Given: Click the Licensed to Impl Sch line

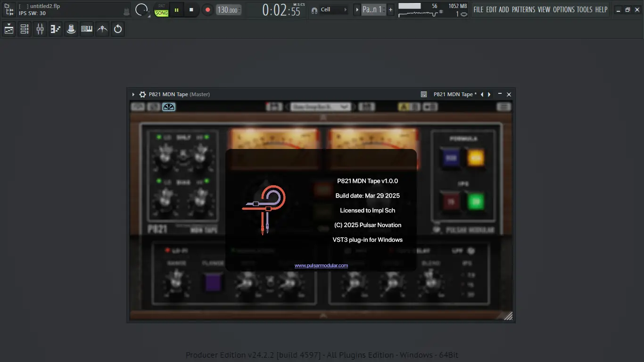Looking at the screenshot, I should 368,210.
